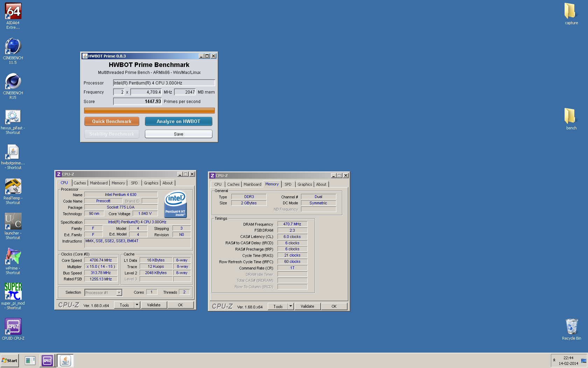Click the CPU-Z taskbar button
Viewport: 588px width, 368px height.
pos(47,361)
